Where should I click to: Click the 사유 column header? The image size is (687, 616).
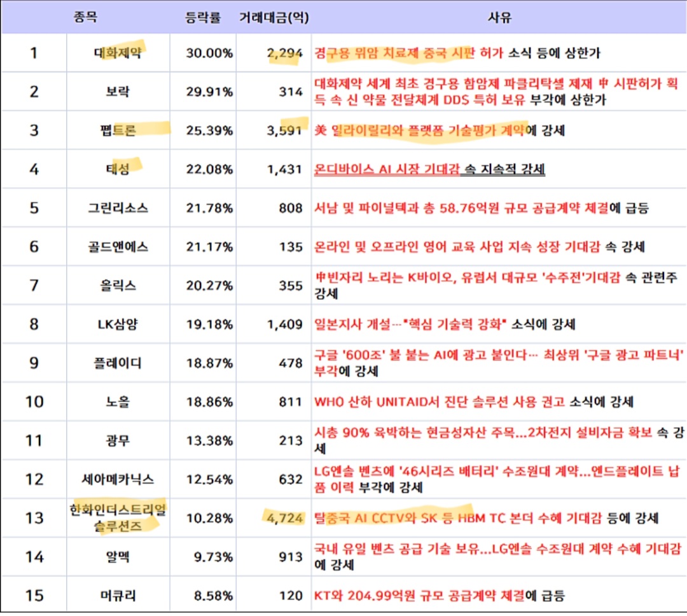499,17
